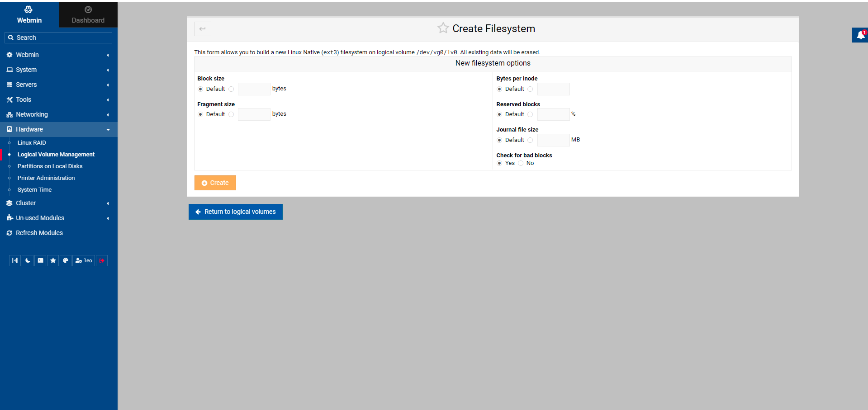
Task: Select custom value radio for Bytes per inode
Action: click(x=530, y=89)
